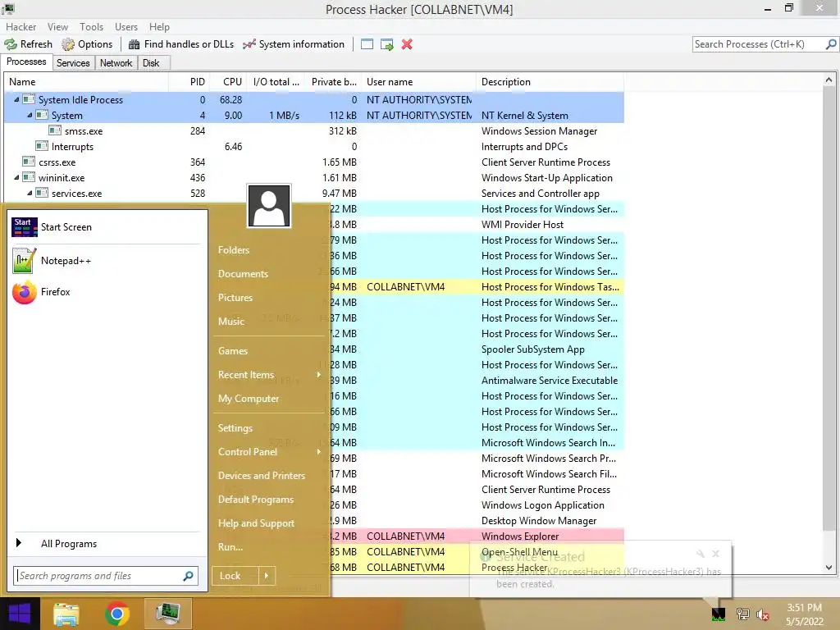Click the start menu search magnifier
Viewport: 840px width, 630px height.
[x=188, y=576]
